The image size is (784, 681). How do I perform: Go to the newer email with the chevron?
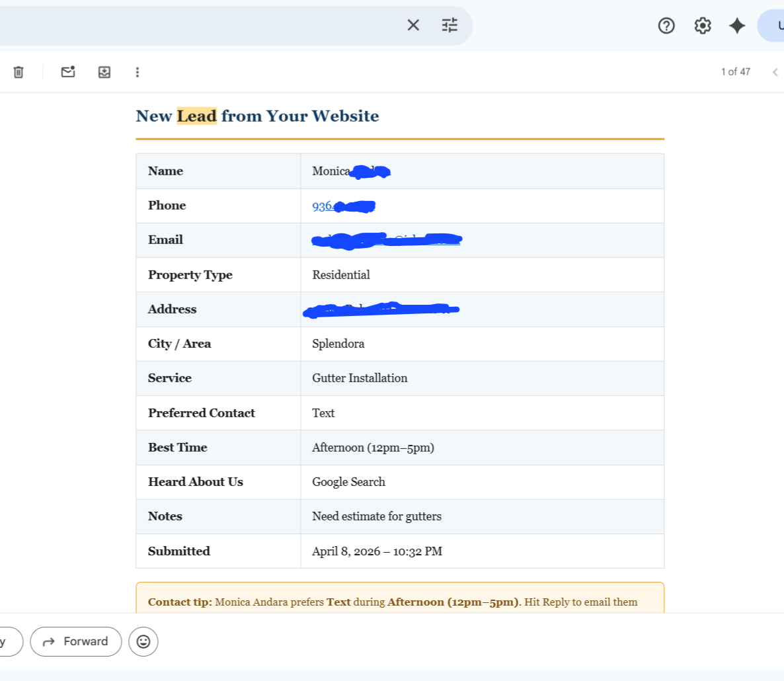(x=775, y=72)
